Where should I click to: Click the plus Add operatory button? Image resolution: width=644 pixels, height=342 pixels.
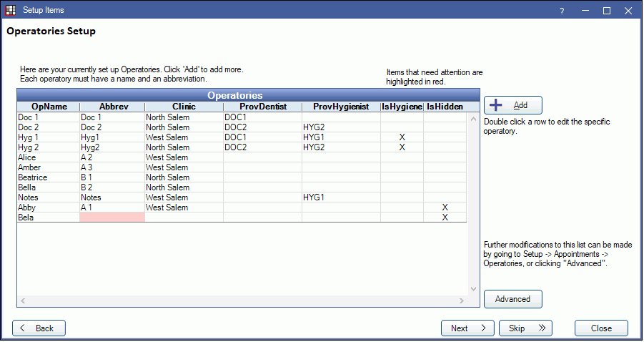pos(512,105)
